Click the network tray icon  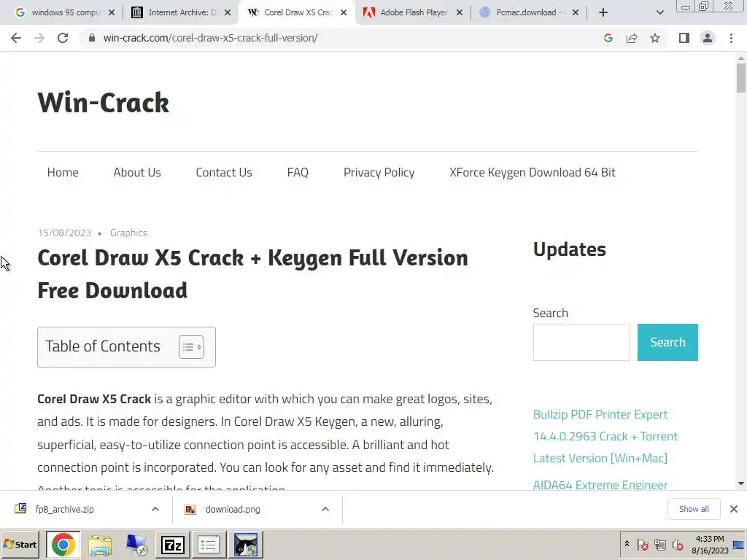pos(659,544)
